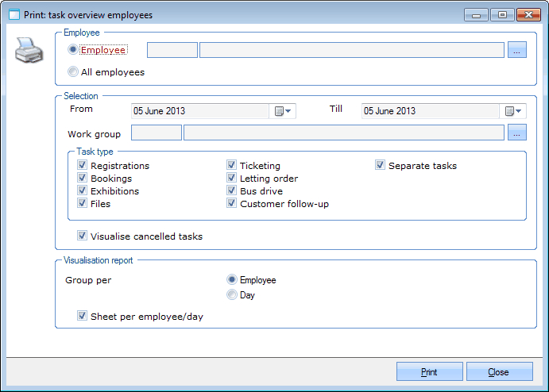Click the Close button at bottom
The image size is (549, 392).
point(499,372)
